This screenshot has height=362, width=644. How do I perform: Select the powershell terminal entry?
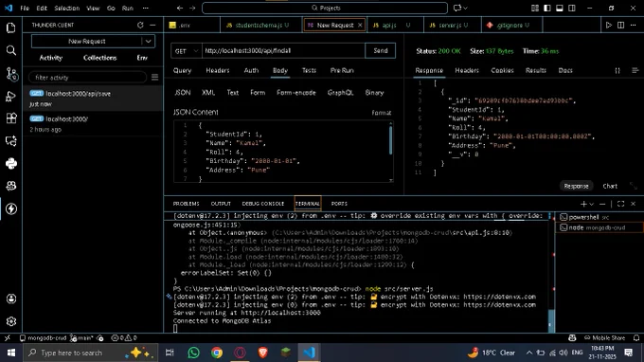click(x=599, y=217)
